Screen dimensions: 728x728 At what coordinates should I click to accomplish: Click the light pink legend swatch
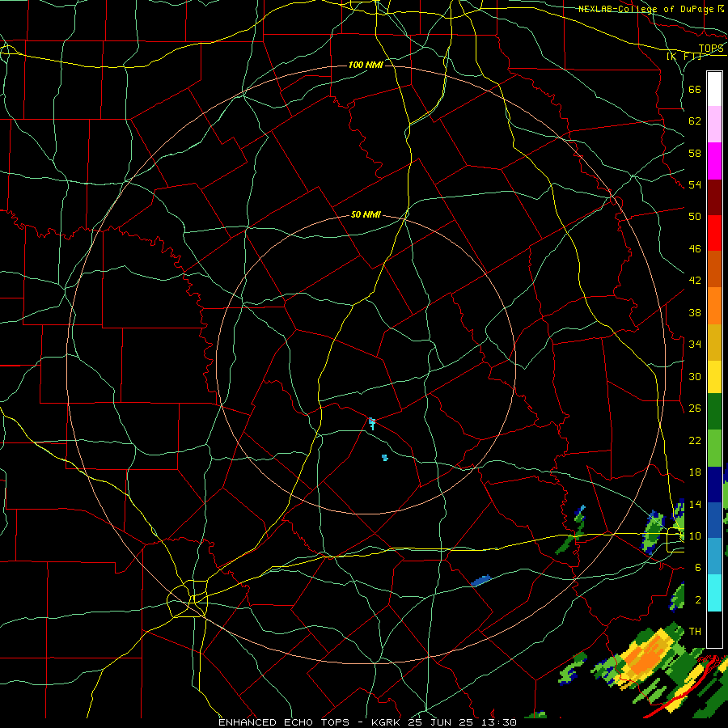[x=714, y=125]
